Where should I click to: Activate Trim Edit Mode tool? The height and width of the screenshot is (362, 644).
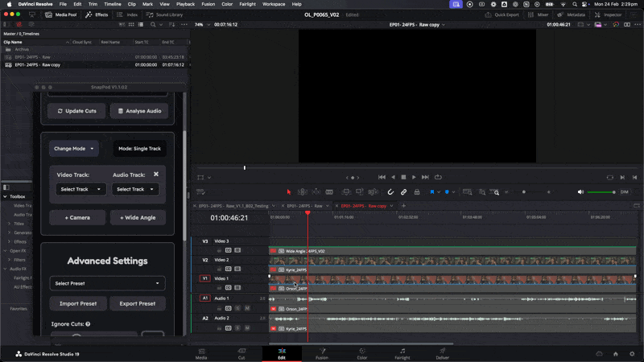point(303,192)
